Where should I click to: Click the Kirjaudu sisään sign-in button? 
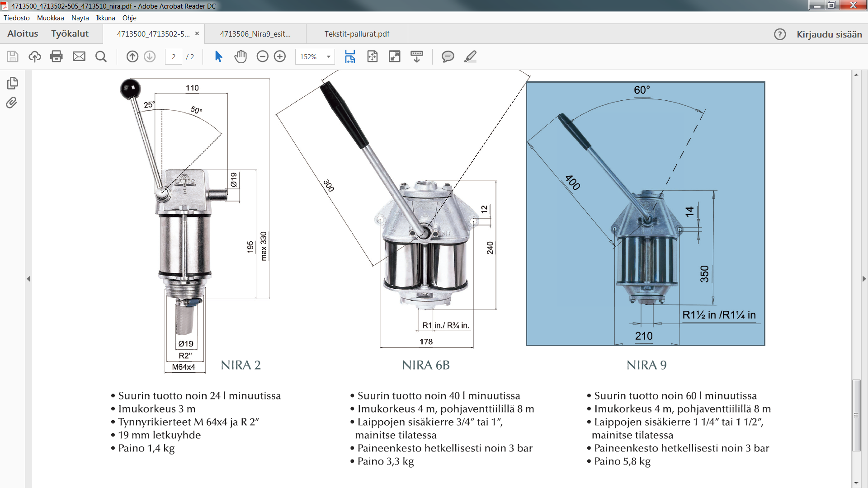click(x=829, y=34)
